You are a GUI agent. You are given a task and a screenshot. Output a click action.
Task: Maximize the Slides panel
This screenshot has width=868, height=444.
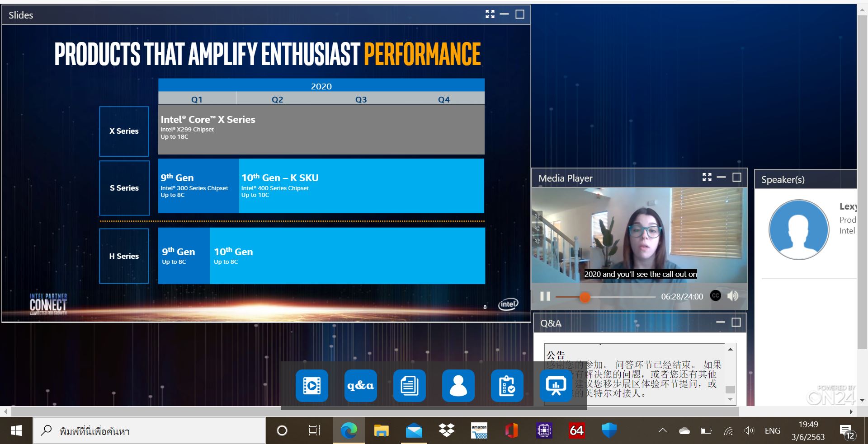click(x=520, y=14)
